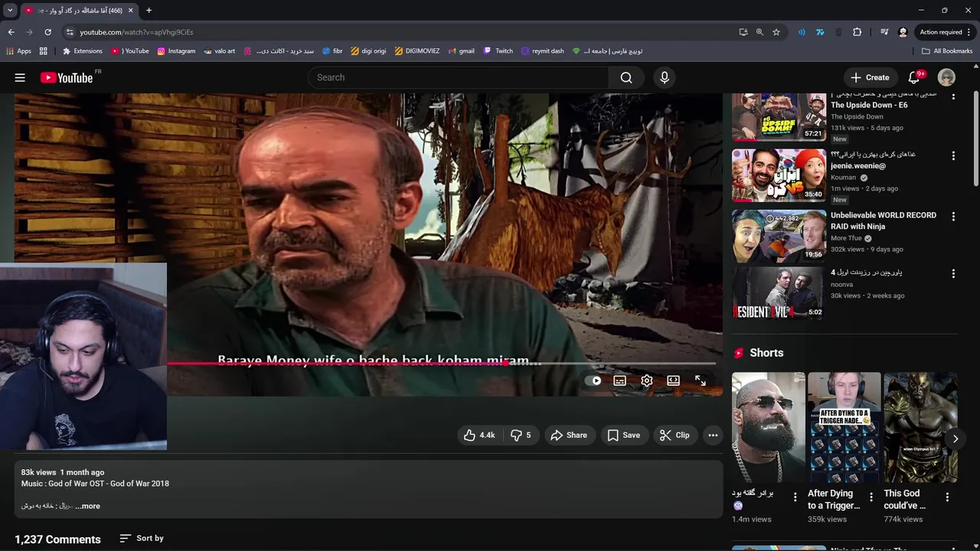Open the browser Extensions puzzle icon
Screen dimensions: 980x551
click(857, 32)
